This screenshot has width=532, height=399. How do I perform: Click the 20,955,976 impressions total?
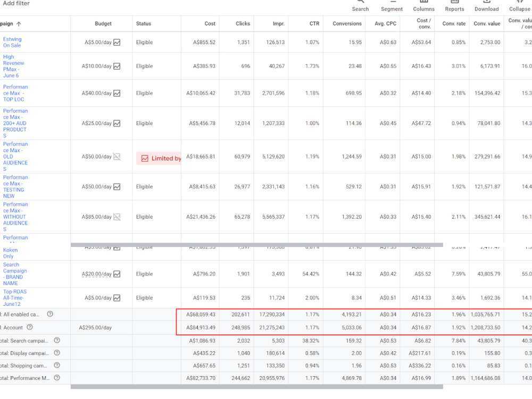pyautogui.click(x=272, y=378)
